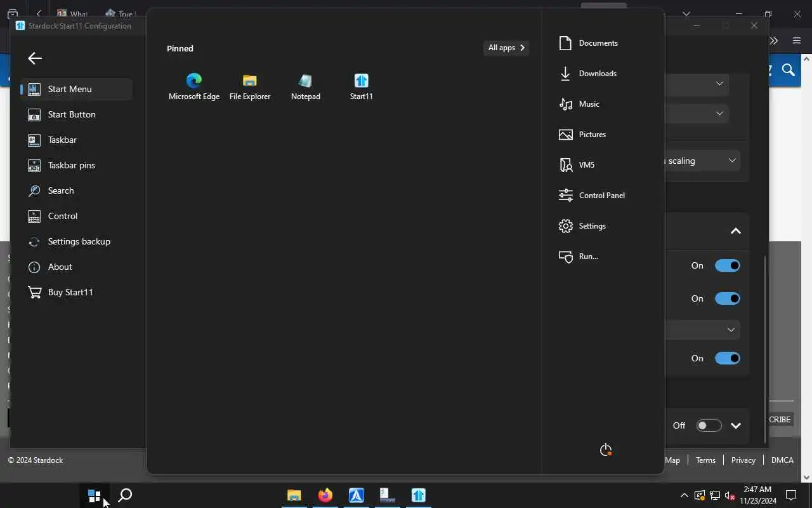
Task: Select Start Menu in the Start11 sidebar
Action: pyautogui.click(x=76, y=89)
